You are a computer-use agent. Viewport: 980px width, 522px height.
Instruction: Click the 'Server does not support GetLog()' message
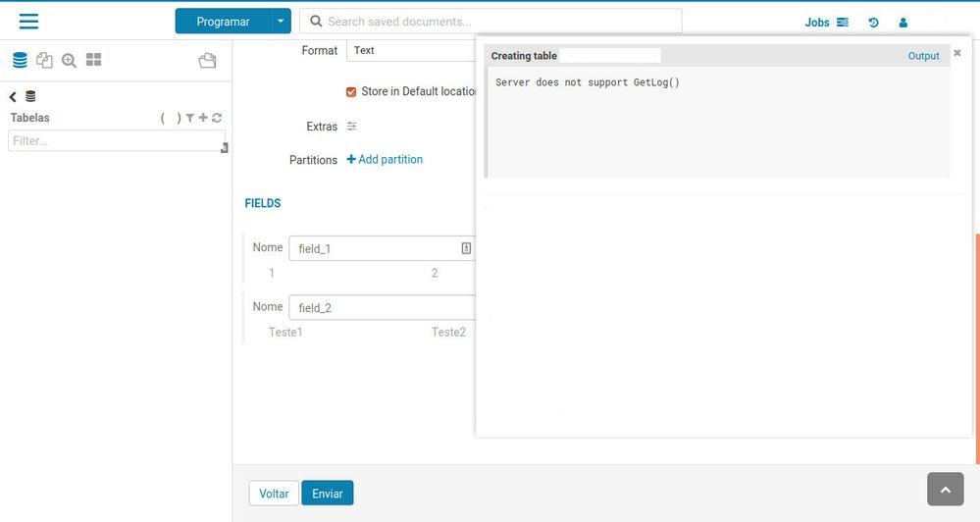click(588, 82)
